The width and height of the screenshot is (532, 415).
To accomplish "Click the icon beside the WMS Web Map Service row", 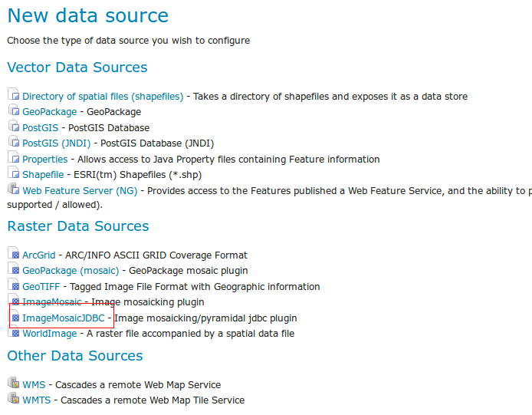I will (x=14, y=383).
